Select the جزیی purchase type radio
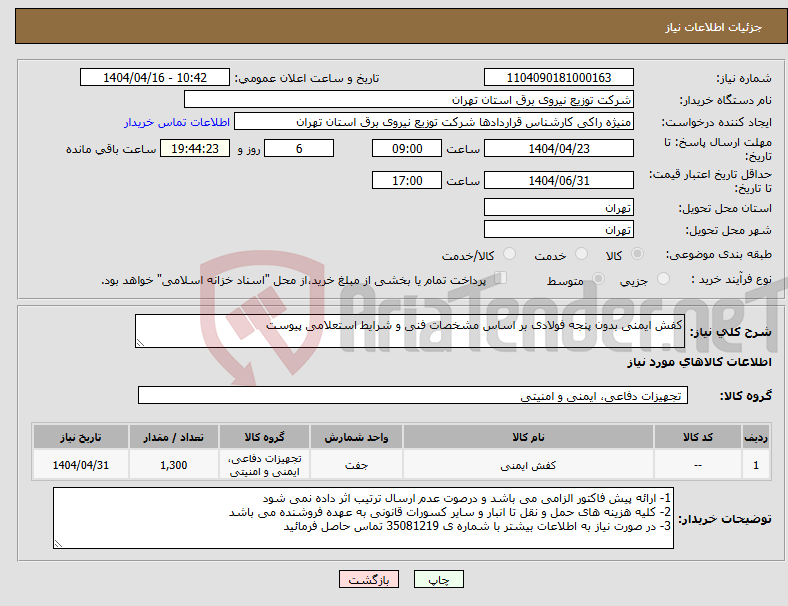 tap(663, 279)
